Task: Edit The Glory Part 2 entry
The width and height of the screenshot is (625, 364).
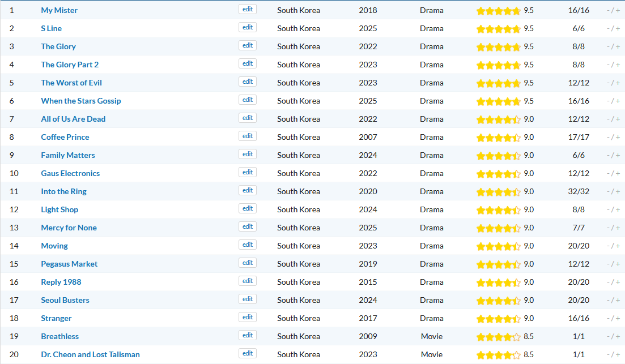Action: 248,63
